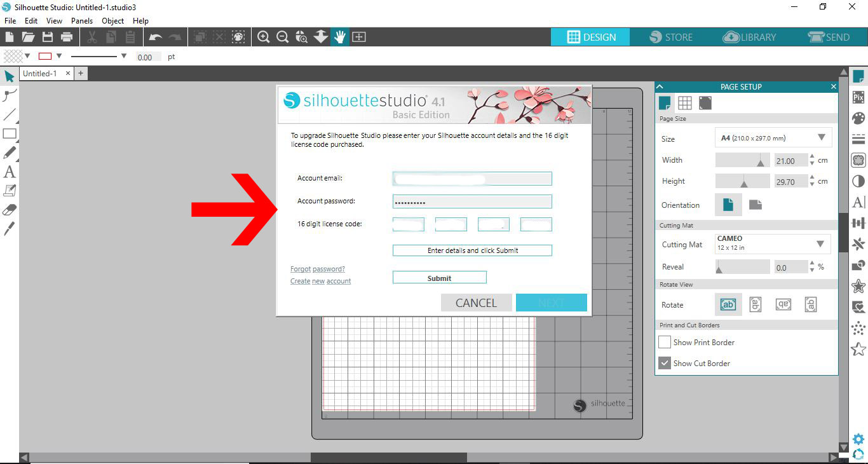Image resolution: width=868 pixels, height=464 pixels.
Task: Open the Line Style panel icon
Action: pos(858,139)
